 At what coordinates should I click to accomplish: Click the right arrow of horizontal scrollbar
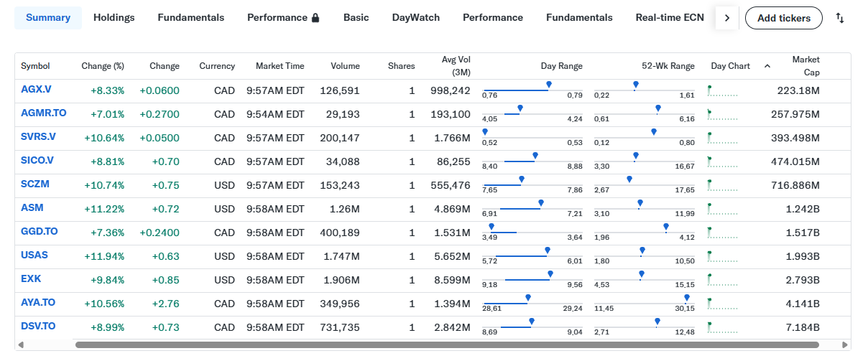pos(845,345)
